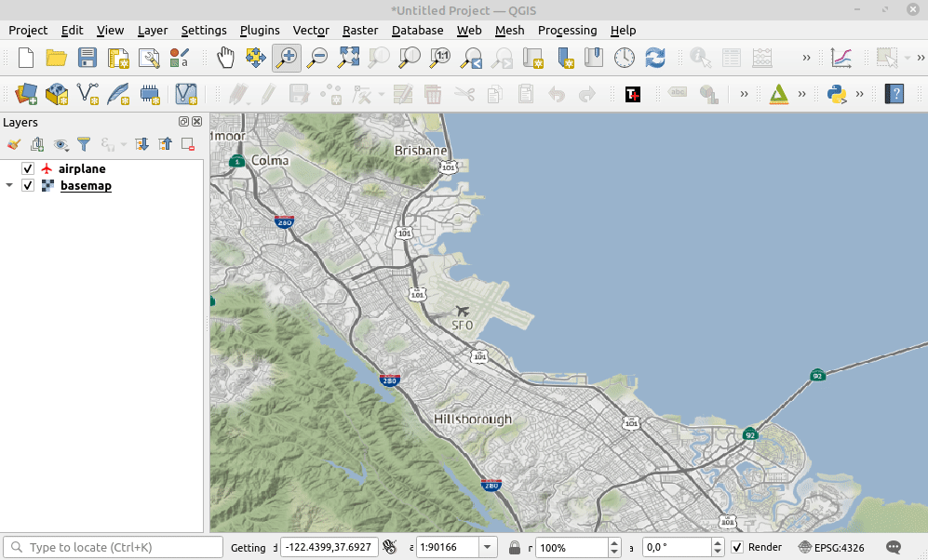Image resolution: width=928 pixels, height=560 pixels.
Task: Open a project using the folder icon
Action: coord(56,58)
